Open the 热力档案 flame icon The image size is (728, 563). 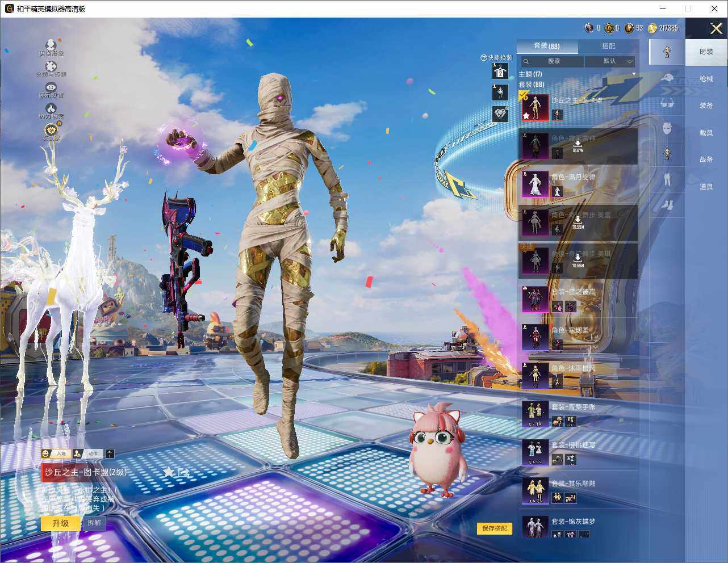tap(51, 108)
